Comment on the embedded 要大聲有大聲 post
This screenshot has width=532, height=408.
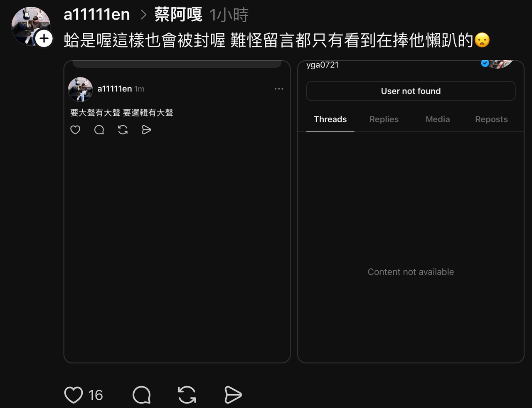[x=99, y=130]
